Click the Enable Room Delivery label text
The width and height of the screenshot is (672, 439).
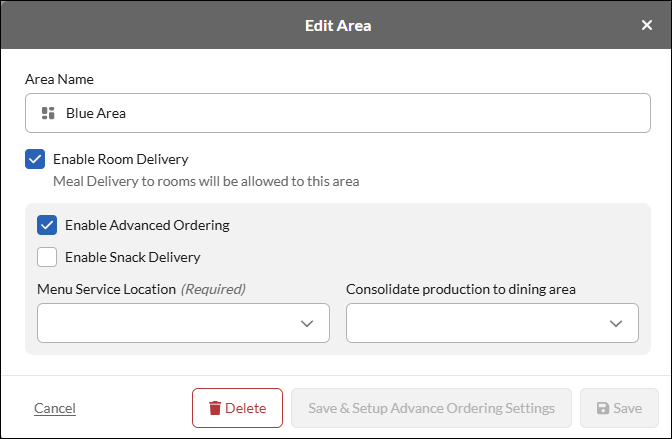tap(121, 159)
